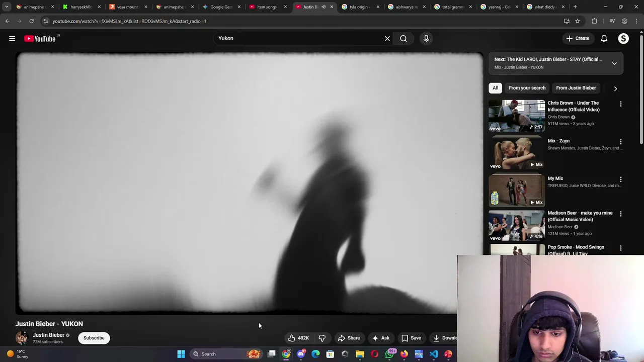This screenshot has width=644, height=362.
Task: Open Chrome tab search dropdown
Action: coord(7,7)
